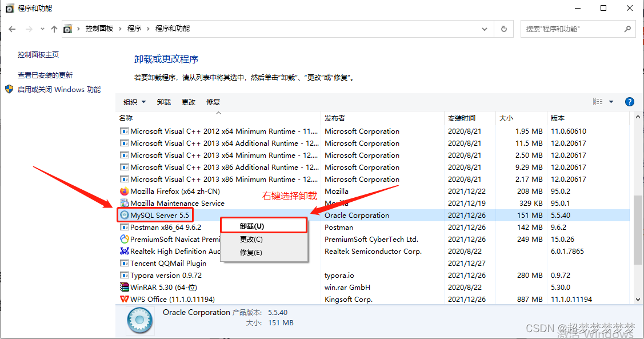Sort list by 版本 column header
This screenshot has height=339, width=644.
[x=588, y=118]
